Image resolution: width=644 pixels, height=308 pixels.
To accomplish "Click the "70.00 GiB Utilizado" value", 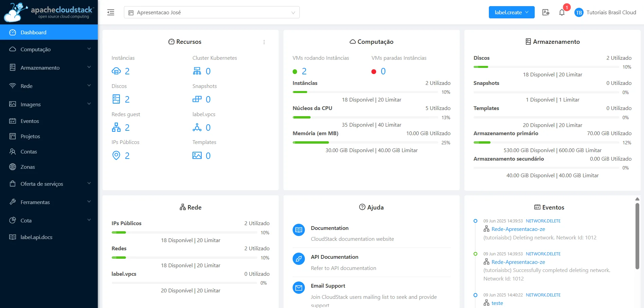I will pos(609,133).
